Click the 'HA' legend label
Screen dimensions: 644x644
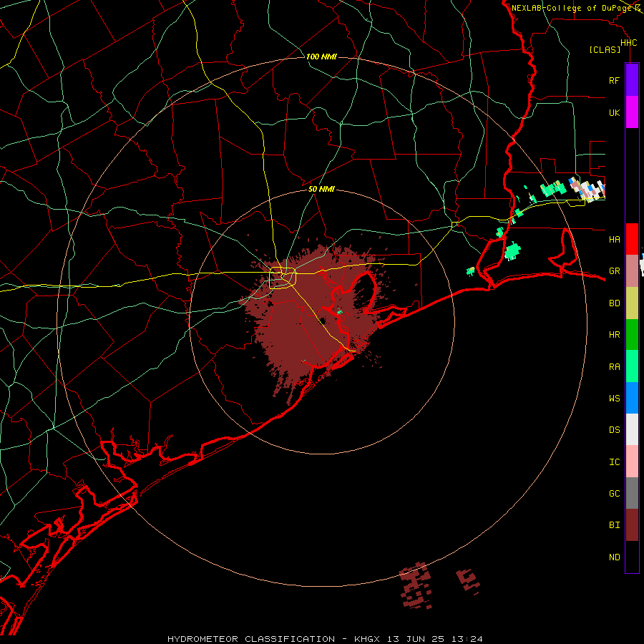(x=614, y=239)
